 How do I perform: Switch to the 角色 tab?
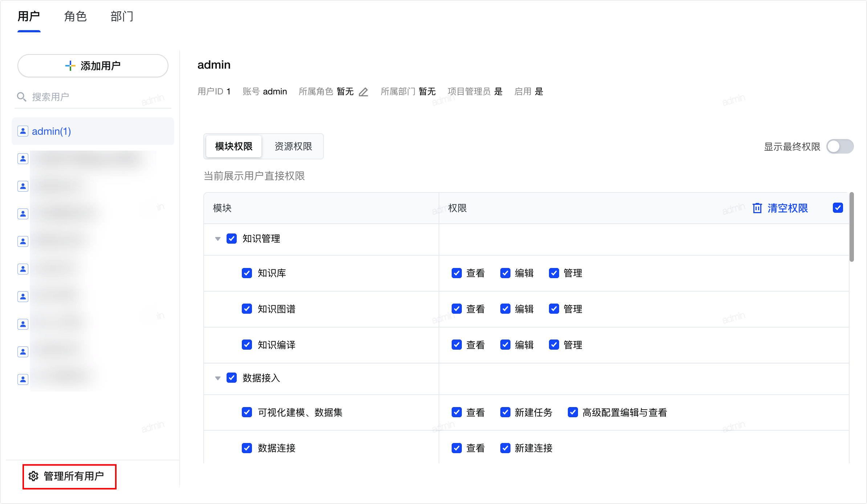point(75,17)
